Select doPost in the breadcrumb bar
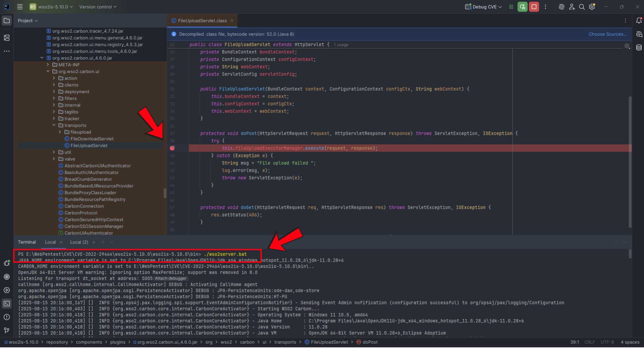644x348 pixels. coord(370,342)
